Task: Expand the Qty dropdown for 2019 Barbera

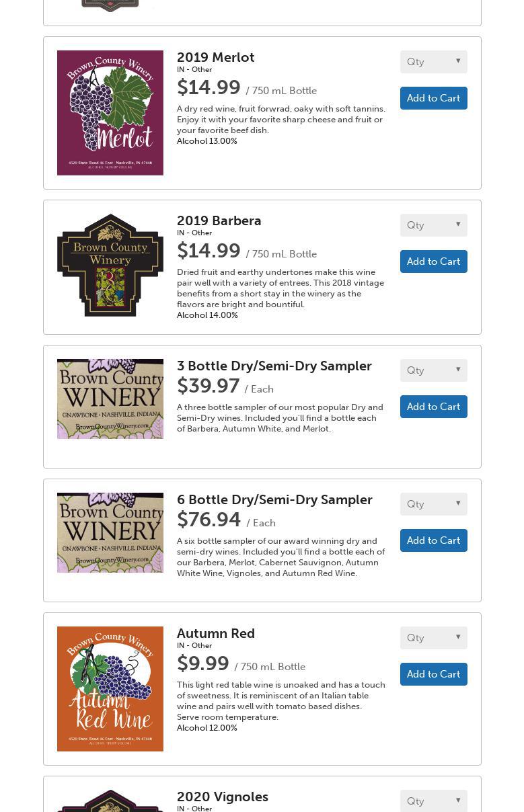Action: [434, 225]
